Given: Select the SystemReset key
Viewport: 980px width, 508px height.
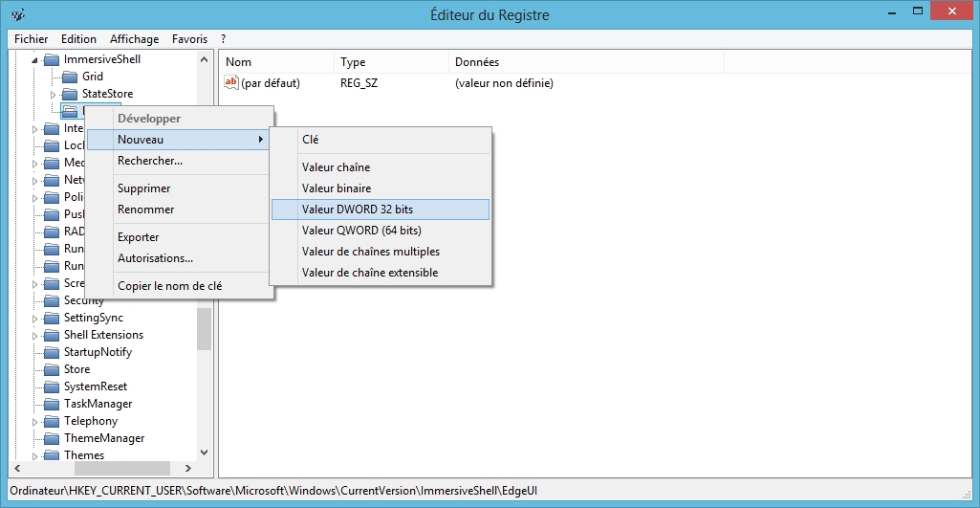Looking at the screenshot, I should (x=95, y=387).
